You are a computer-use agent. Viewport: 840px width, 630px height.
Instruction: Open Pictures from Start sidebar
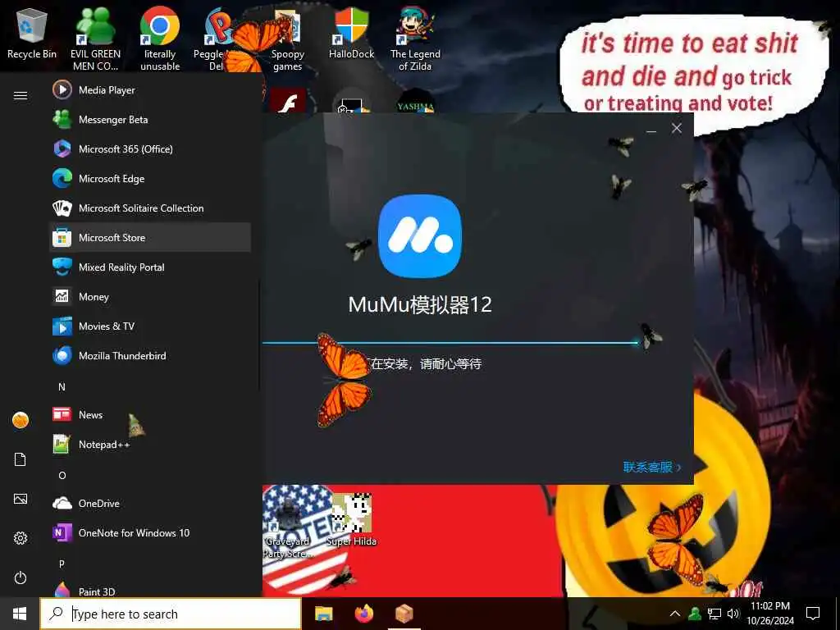tap(21, 499)
